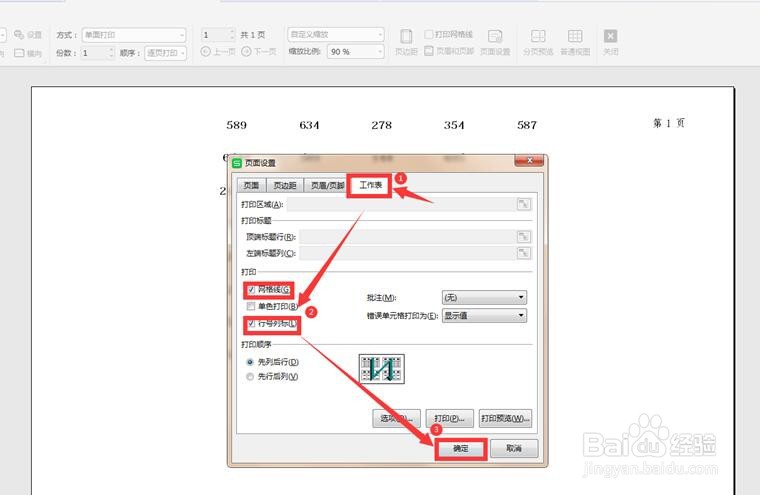
Task: Close the 页面设置 dialog with the X
Action: pos(529,160)
